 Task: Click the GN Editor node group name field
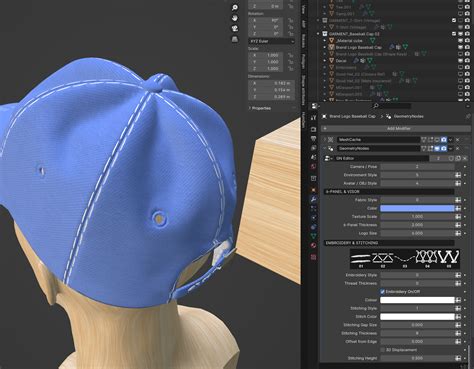(x=381, y=158)
